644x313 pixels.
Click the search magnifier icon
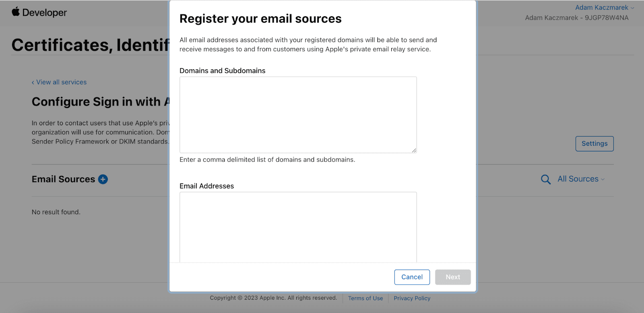546,179
